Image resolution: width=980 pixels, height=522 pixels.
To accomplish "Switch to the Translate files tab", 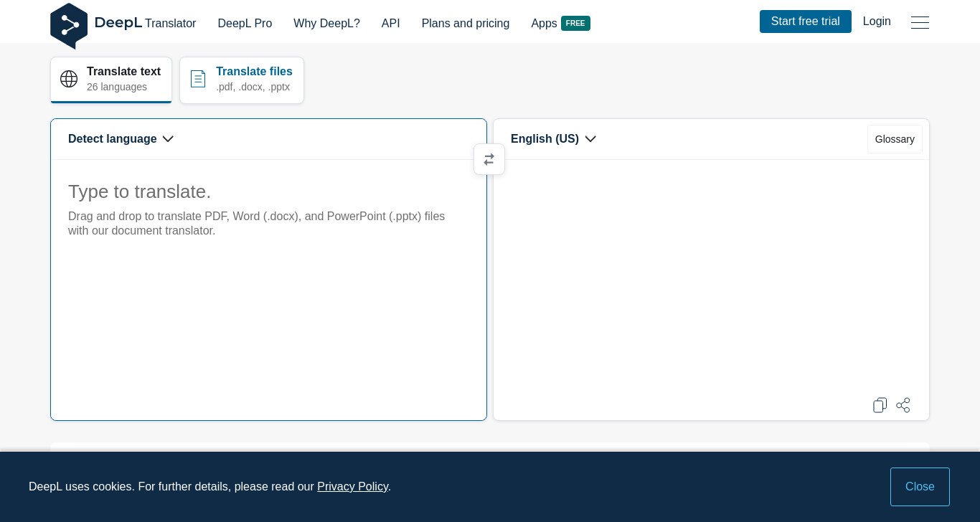I will pyautogui.click(x=242, y=80).
